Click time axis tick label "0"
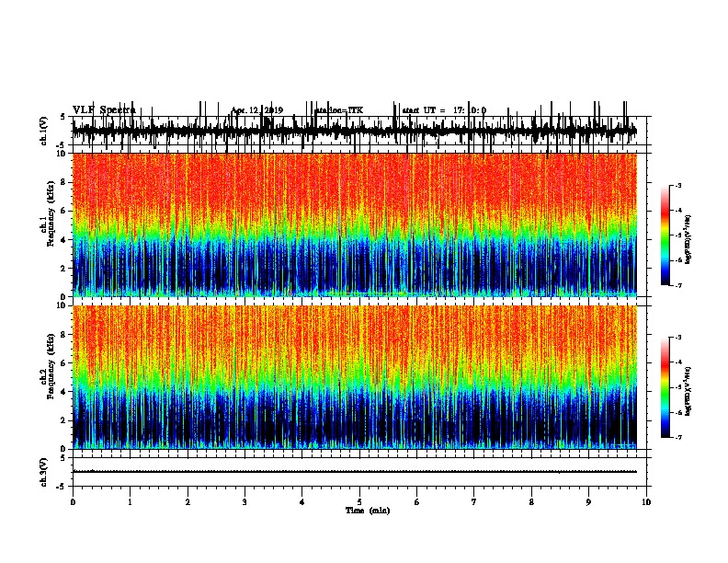 tap(73, 502)
